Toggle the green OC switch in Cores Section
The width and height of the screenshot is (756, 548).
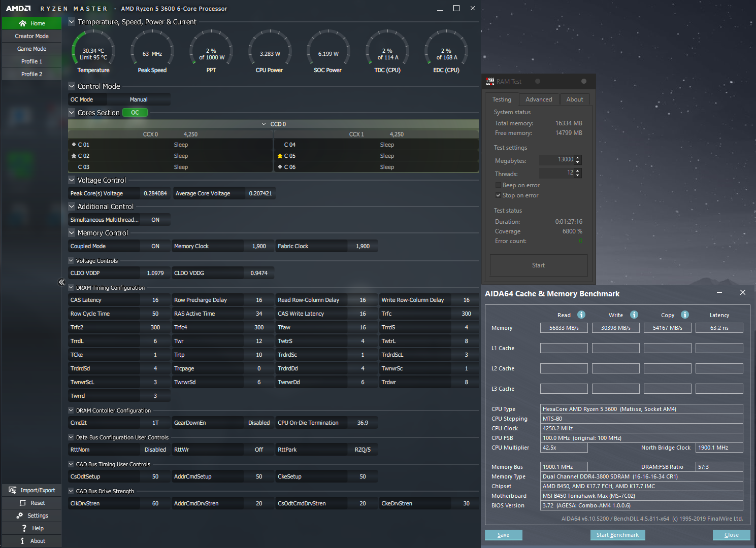pos(135,113)
